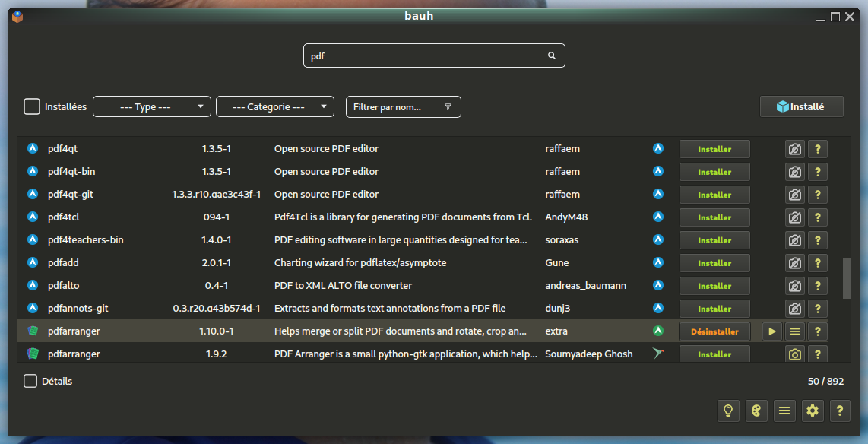Click the author andreas_baumann
Screen dimensions: 868x444
[x=586, y=286]
